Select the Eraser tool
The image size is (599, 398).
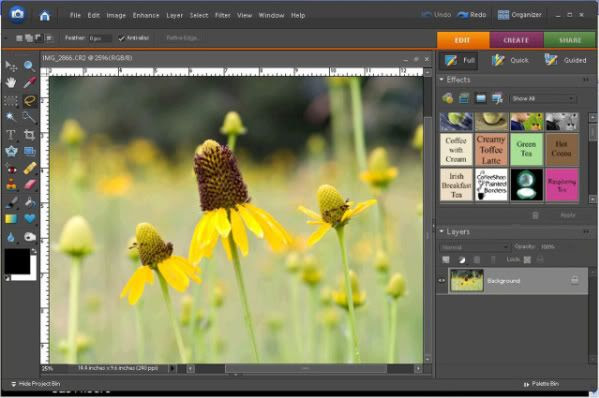click(29, 184)
